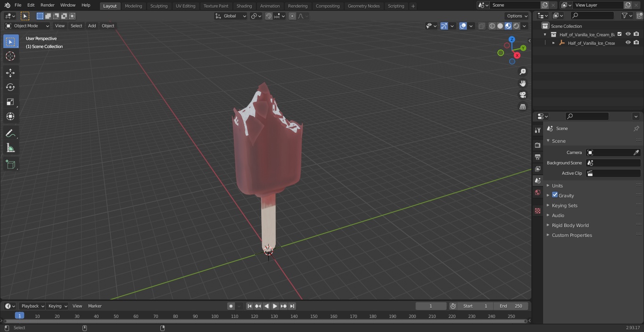Screen dimensions: 644x332
Task: Activate the Transform tool
Action: tap(11, 116)
